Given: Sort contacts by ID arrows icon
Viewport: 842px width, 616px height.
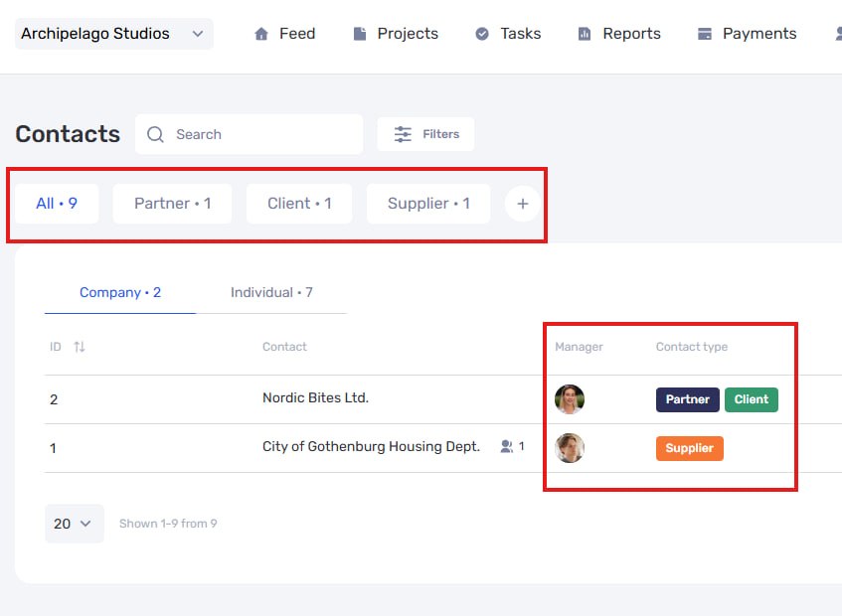Looking at the screenshot, I should click(x=80, y=347).
